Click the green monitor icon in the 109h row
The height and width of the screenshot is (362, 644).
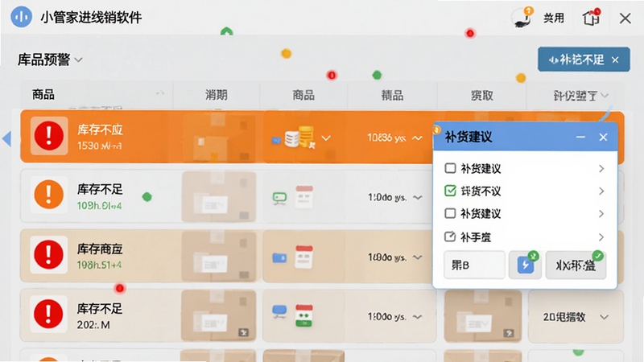pos(279,198)
